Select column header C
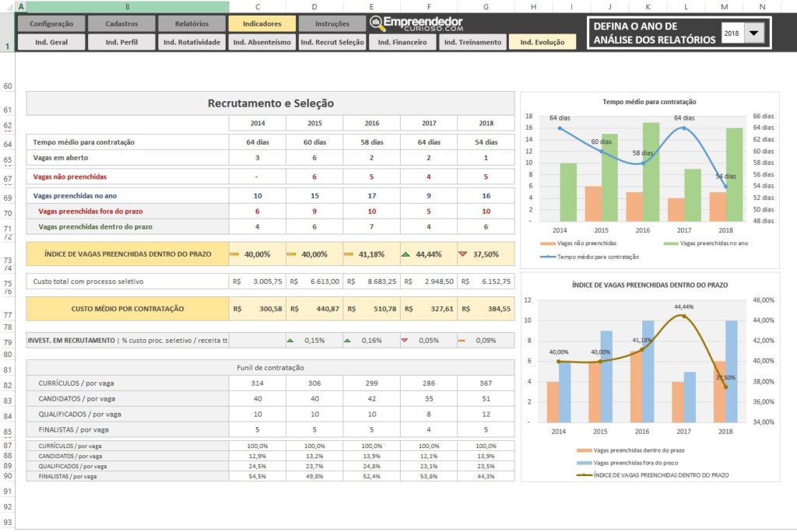Screen dimensions: 797x532 coord(258,7)
